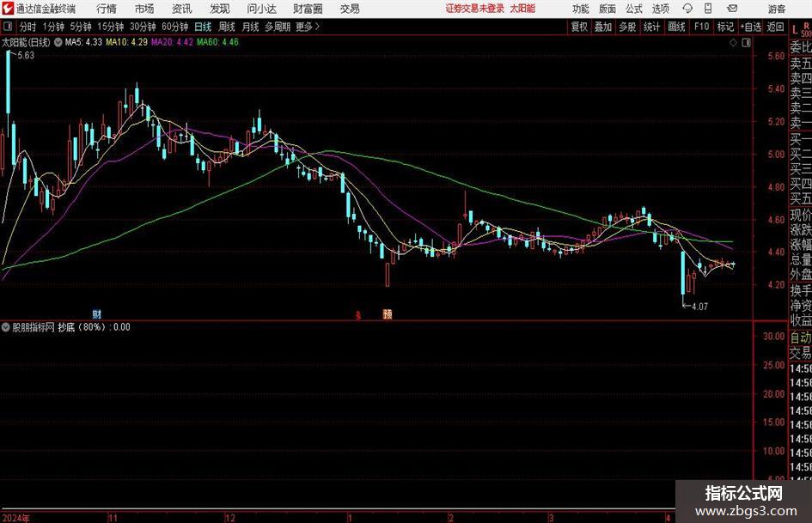Viewport: 812px width, 523px height.
Task: Expand the 股朋指标网 抄底 indicator dropdown arrow
Action: coord(6,327)
